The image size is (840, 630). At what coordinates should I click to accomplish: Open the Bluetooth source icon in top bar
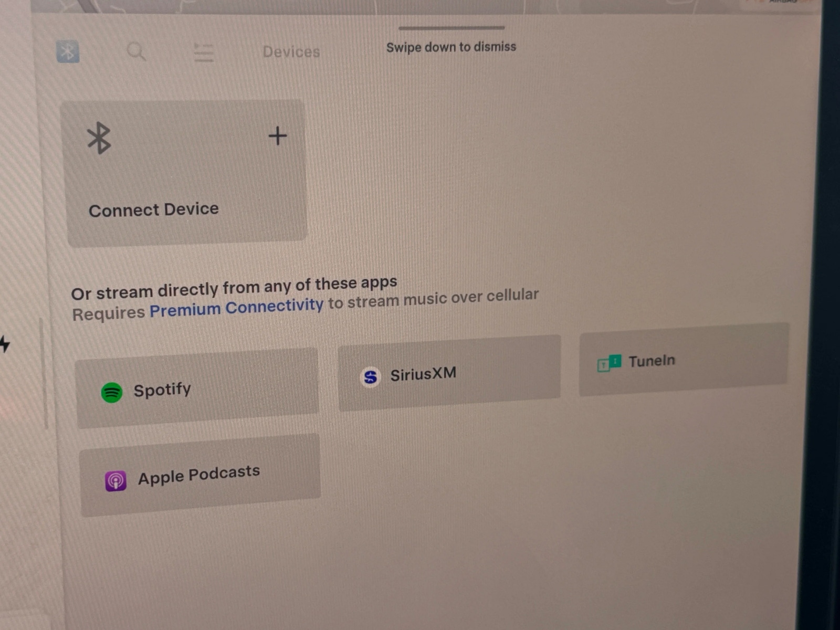(68, 51)
